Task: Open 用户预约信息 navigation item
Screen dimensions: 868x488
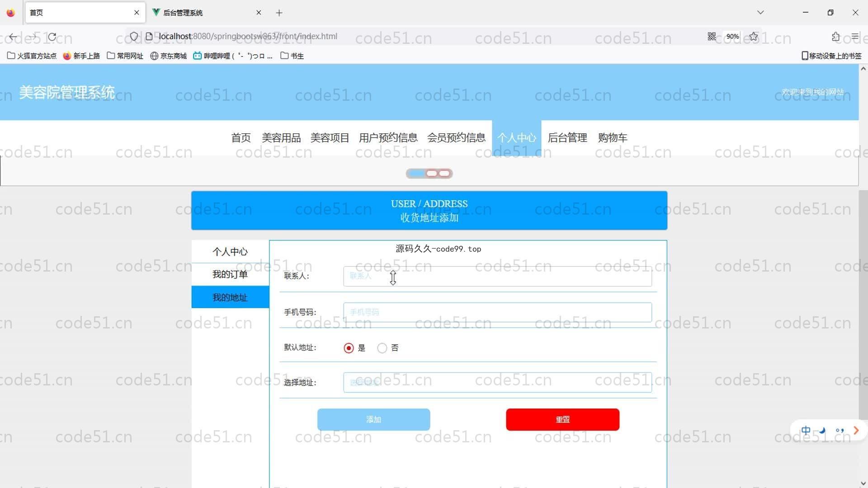Action: [388, 138]
